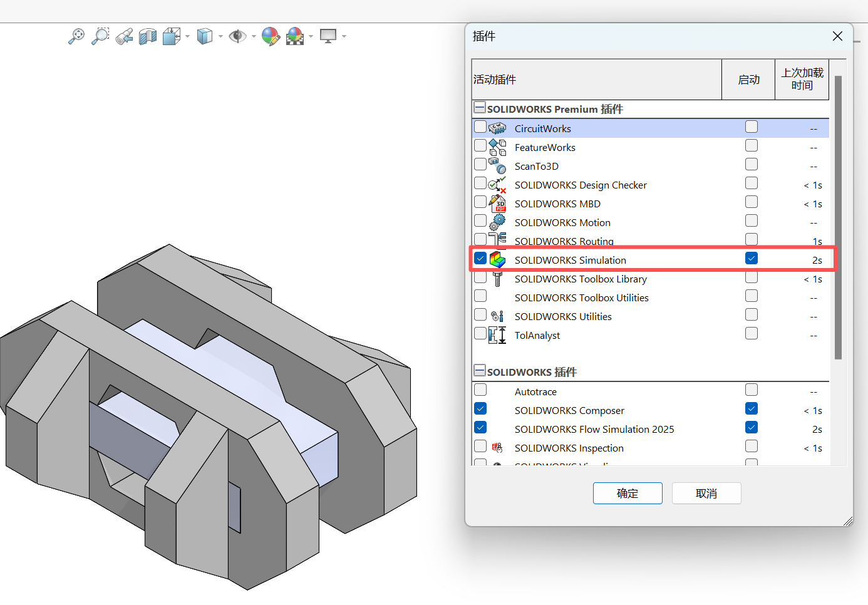Image resolution: width=868 pixels, height=605 pixels.
Task: Tick the SOLIDWORKS Motion startup checkbox
Action: pos(752,220)
